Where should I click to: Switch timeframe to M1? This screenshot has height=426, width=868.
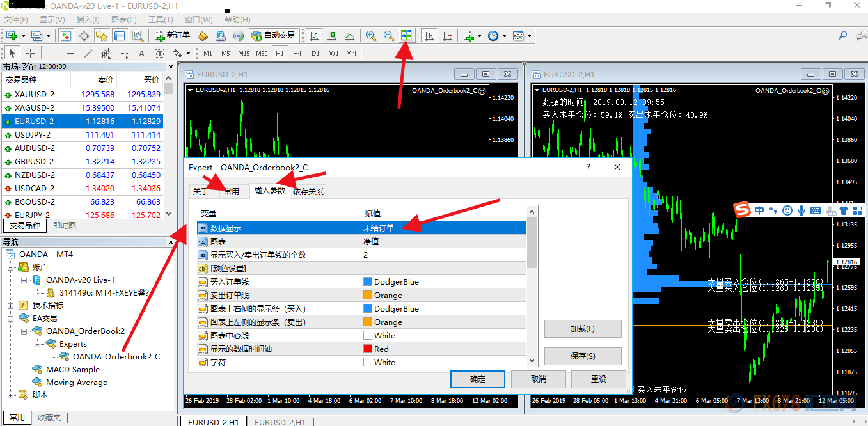[208, 53]
